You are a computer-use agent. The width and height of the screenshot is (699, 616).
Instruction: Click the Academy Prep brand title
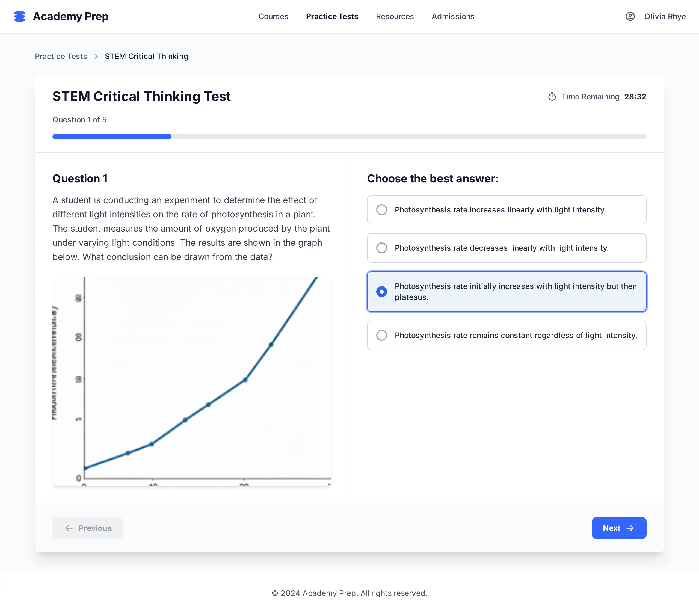pyautogui.click(x=70, y=16)
